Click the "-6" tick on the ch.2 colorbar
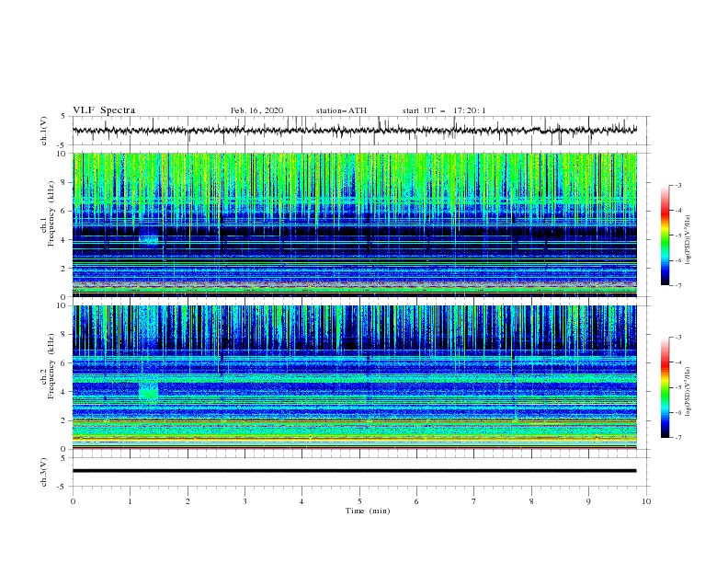 (x=677, y=413)
